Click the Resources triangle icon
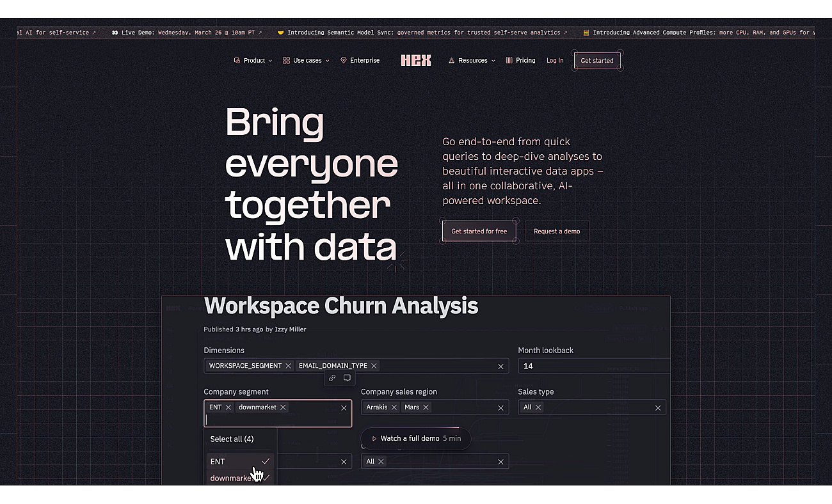This screenshot has height=504, width=832. [x=451, y=60]
